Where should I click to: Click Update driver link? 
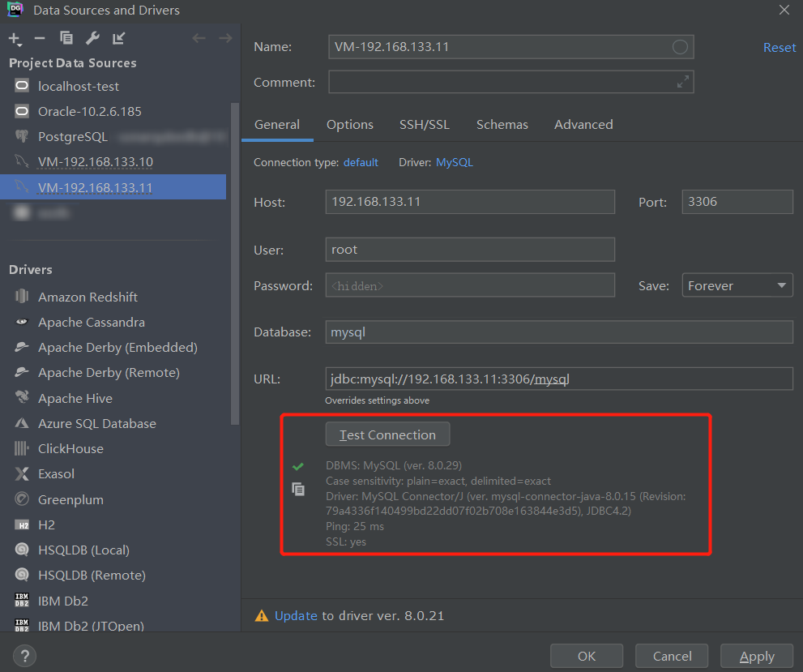point(296,615)
